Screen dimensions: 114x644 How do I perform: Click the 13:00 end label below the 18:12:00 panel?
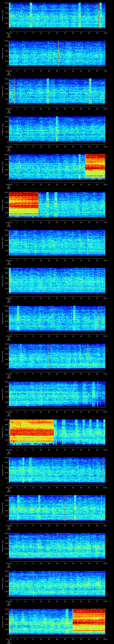[x=105, y=450]
